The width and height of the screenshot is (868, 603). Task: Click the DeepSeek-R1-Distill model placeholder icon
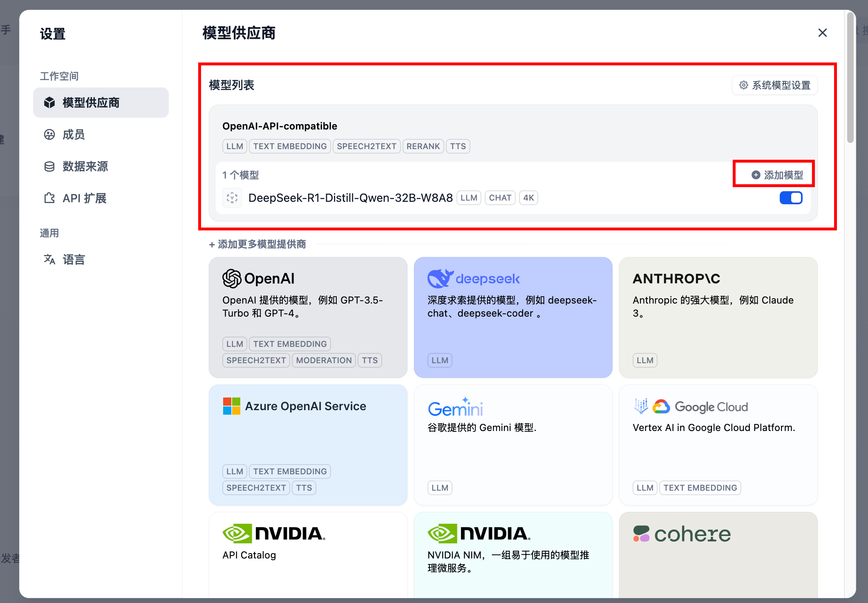tap(232, 198)
